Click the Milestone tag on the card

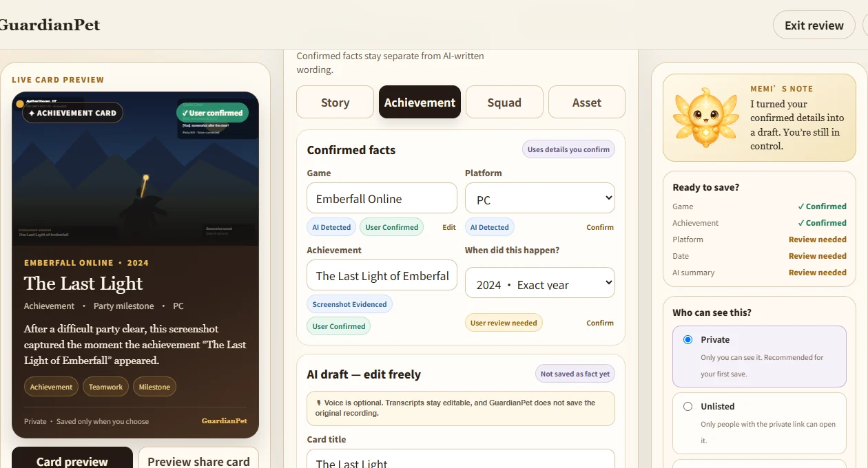[154, 387]
